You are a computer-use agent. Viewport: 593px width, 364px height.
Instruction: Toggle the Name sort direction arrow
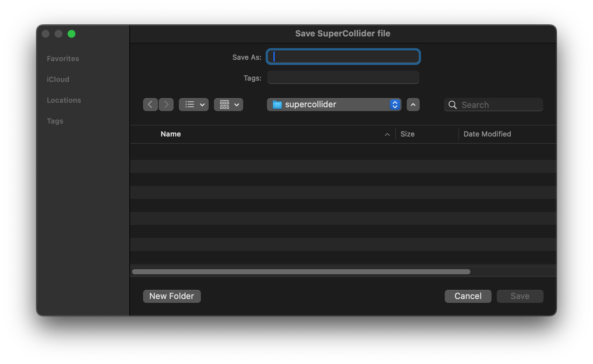pyautogui.click(x=387, y=135)
